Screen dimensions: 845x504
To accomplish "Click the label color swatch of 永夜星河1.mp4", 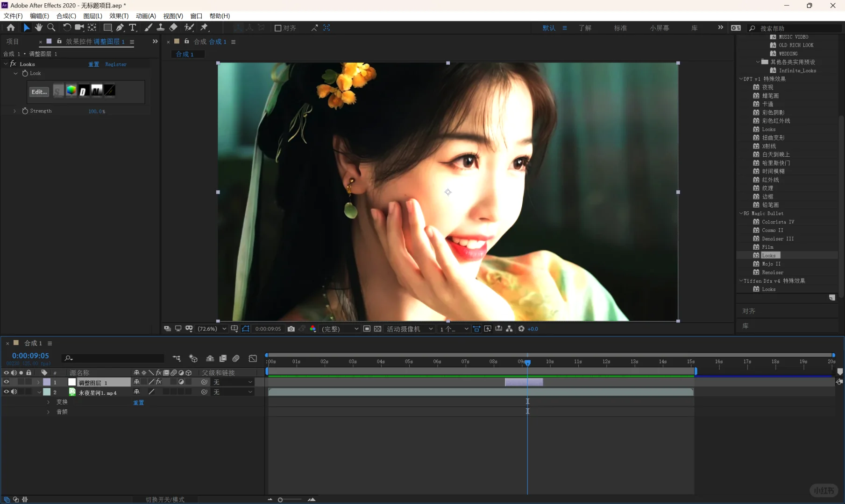I will (x=47, y=392).
